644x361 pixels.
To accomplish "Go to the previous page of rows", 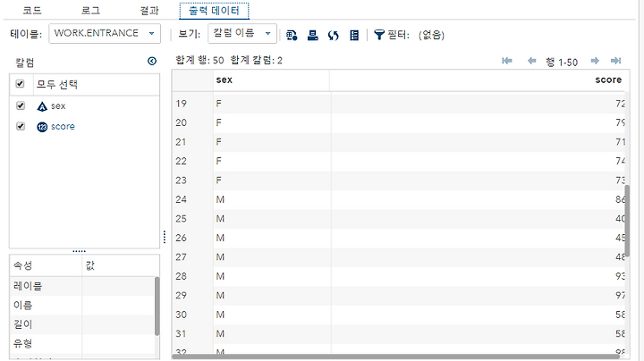I will coord(531,61).
